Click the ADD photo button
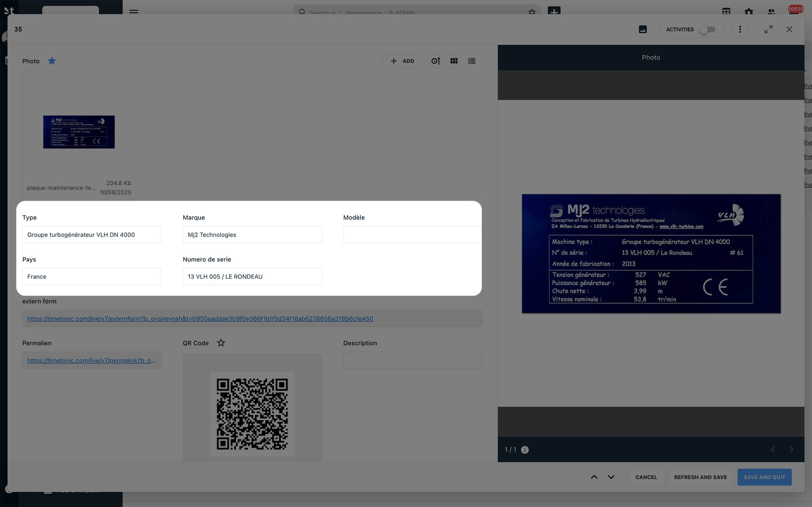 tap(402, 61)
